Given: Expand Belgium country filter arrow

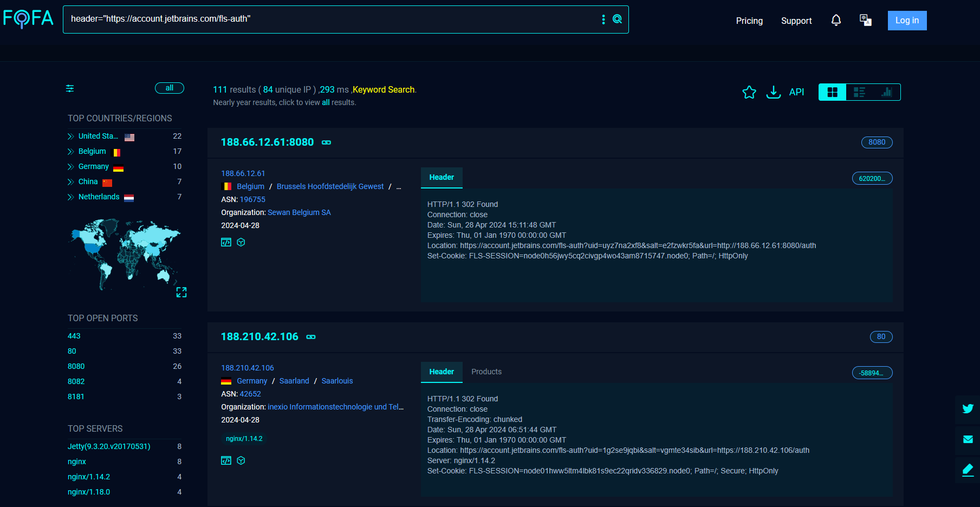Looking at the screenshot, I should tap(70, 151).
